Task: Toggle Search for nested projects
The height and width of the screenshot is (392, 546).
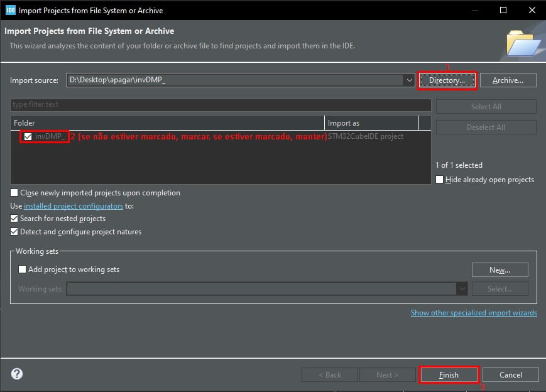Action: 14,218
